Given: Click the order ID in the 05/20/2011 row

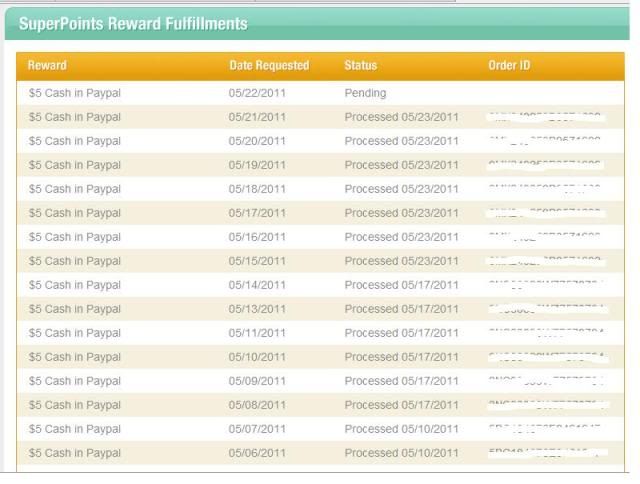Looking at the screenshot, I should click(x=545, y=141).
